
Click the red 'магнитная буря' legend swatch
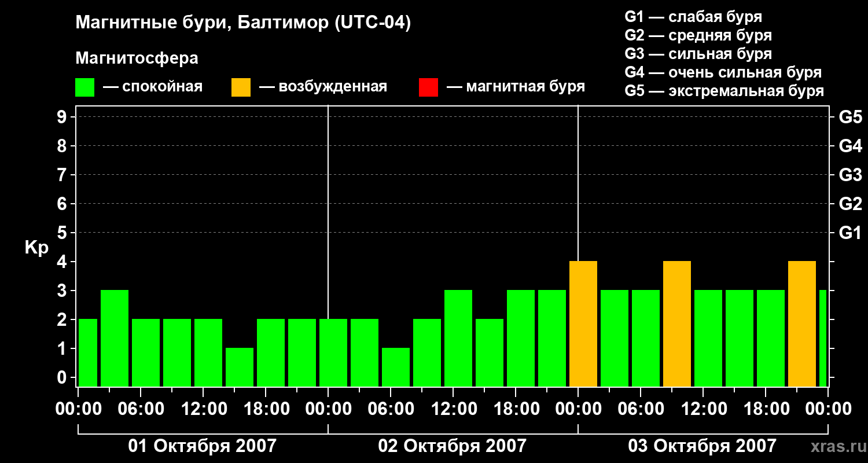pos(428,87)
